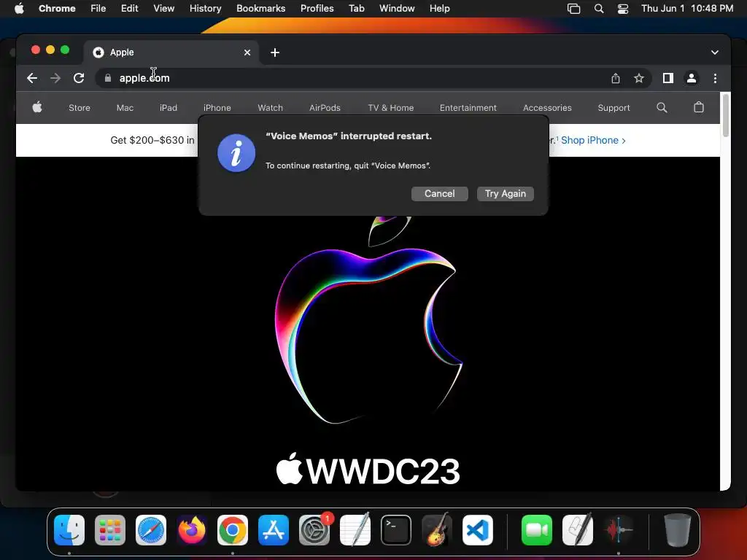Close the Apple tab
The width and height of the screenshot is (747, 560).
(247, 52)
